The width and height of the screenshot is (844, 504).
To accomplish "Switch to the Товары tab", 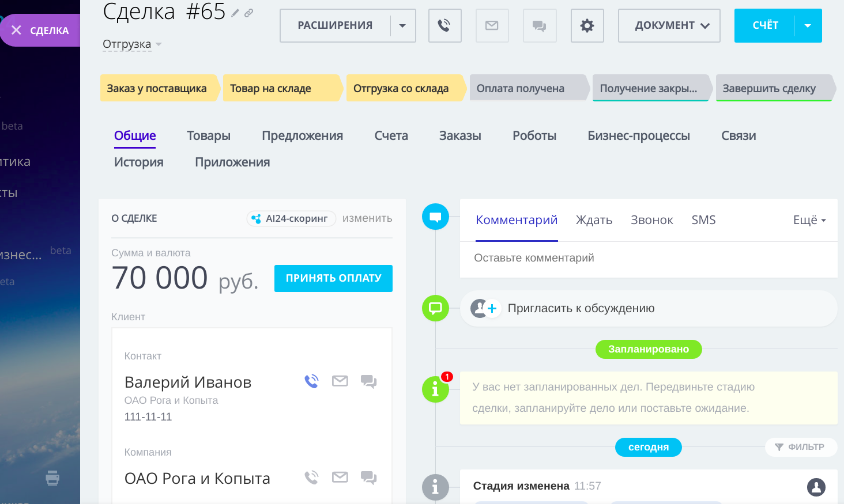I will [209, 136].
